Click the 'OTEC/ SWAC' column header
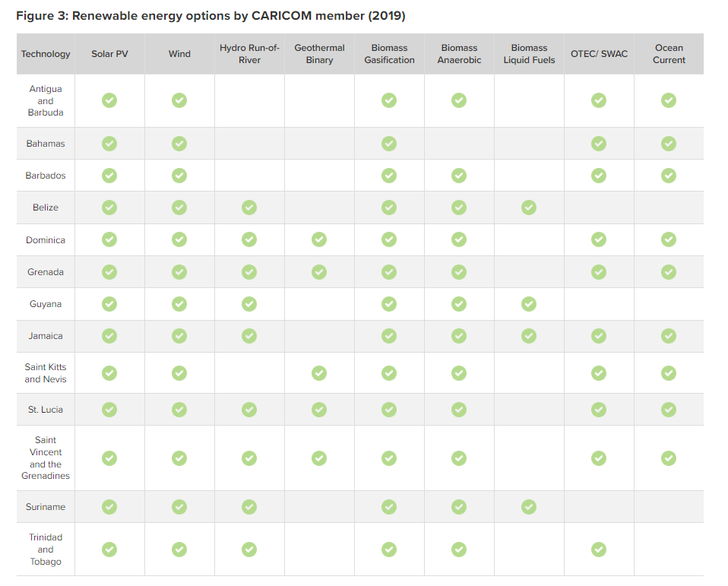The image size is (728, 586). point(599,54)
